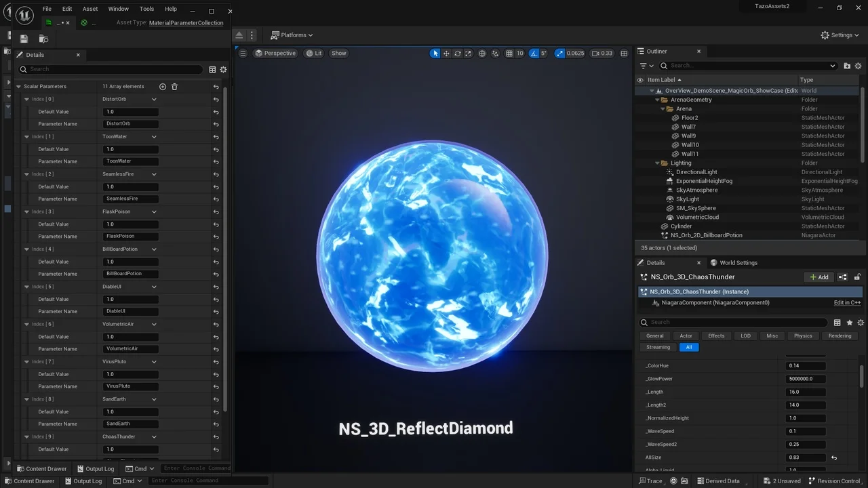
Task: Click the Edit in C++ link
Action: (847, 303)
